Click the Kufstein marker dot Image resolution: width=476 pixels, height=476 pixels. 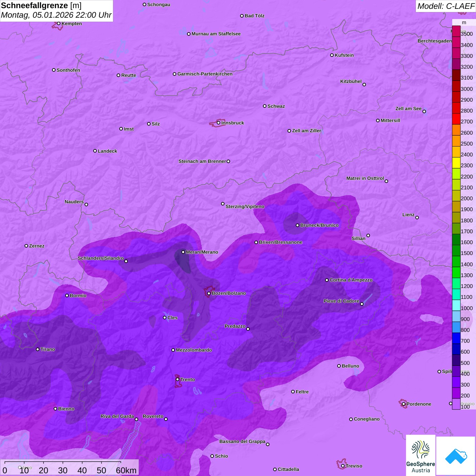tap(332, 55)
